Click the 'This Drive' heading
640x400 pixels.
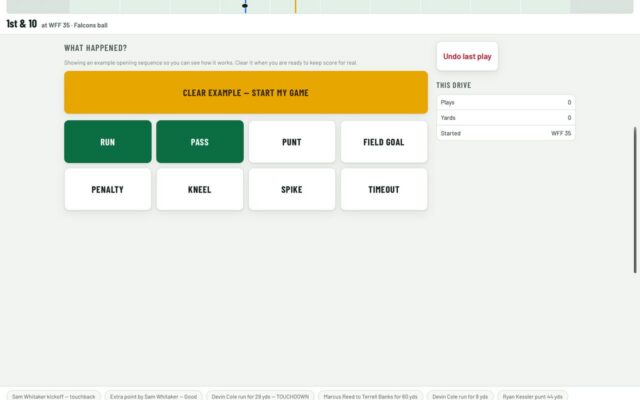pos(453,85)
